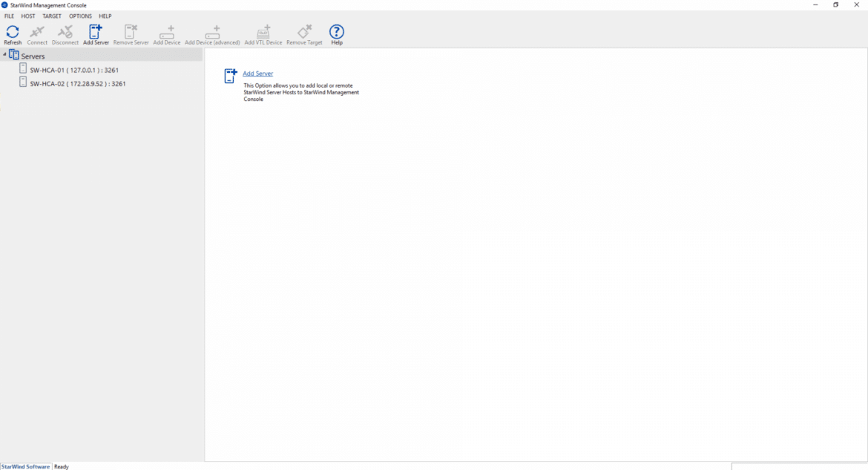868x470 pixels.
Task: Open the OPTIONS menu
Action: click(x=80, y=16)
